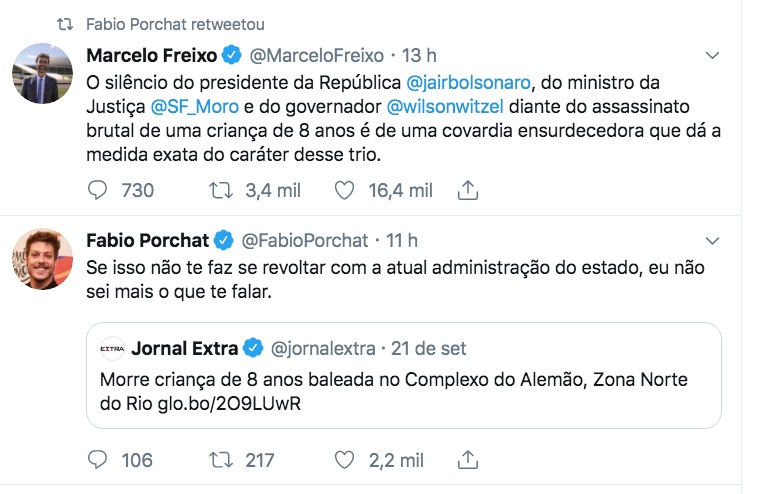The image size is (760, 494).
Task: View Marcelo Freixo's profile picture
Action: point(42,73)
